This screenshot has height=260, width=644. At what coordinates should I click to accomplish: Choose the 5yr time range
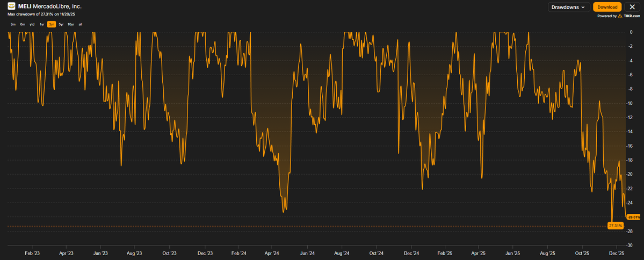pos(61,24)
